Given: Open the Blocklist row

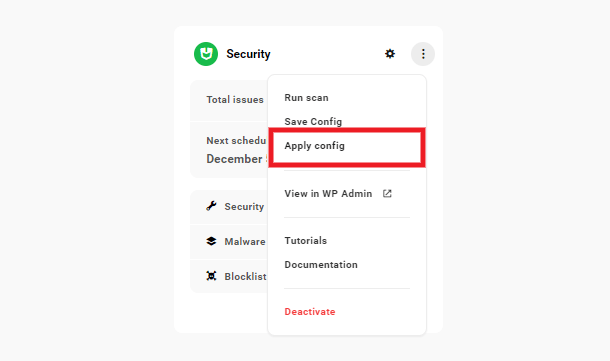Looking at the screenshot, I should pyautogui.click(x=229, y=276).
